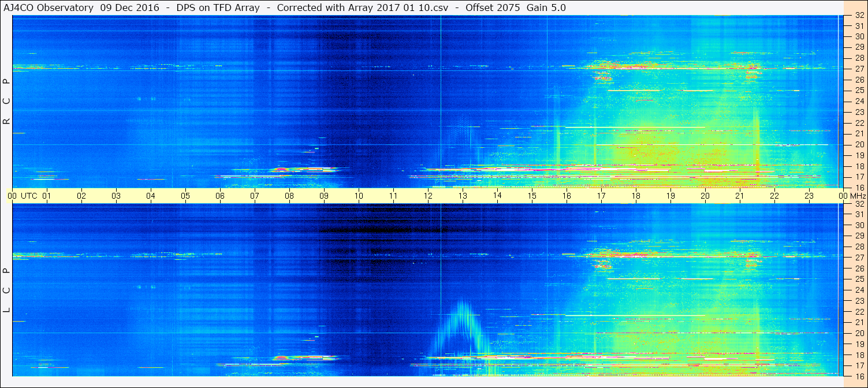Click the 22 MHz label on LCP scale
Image resolution: width=868 pixels, height=388 pixels.
(x=859, y=311)
